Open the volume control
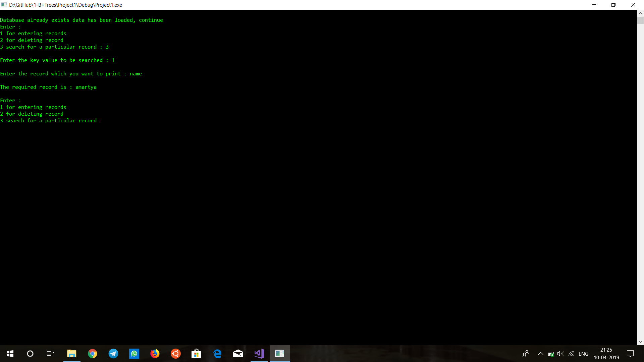Viewport: 644px width, 362px height. 560,354
